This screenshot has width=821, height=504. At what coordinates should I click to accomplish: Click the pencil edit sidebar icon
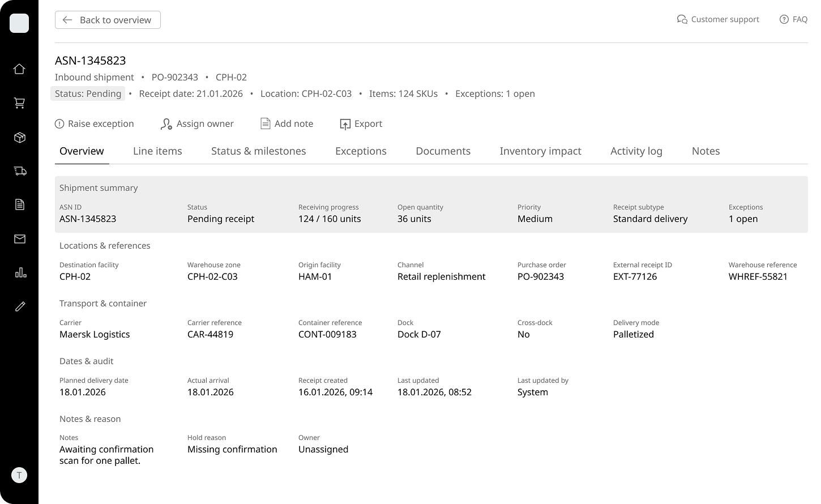tap(19, 306)
